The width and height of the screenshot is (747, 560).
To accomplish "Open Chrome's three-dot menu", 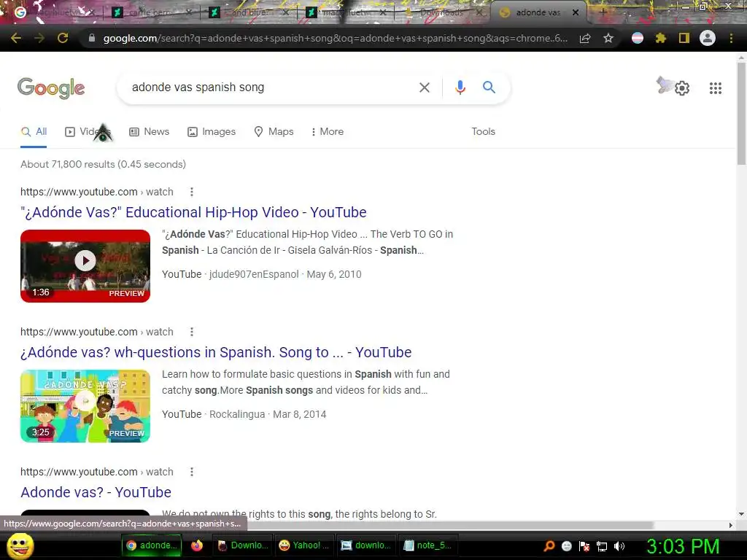I will click(731, 38).
